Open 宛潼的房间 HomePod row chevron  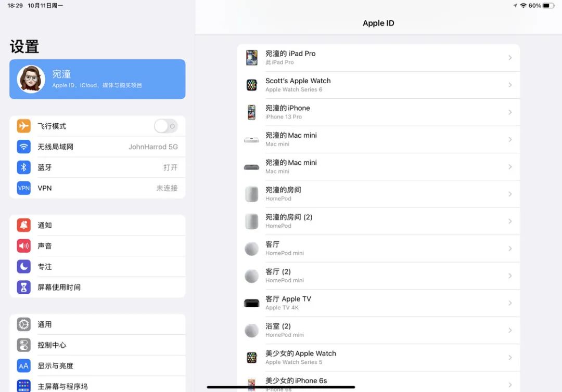coord(510,194)
